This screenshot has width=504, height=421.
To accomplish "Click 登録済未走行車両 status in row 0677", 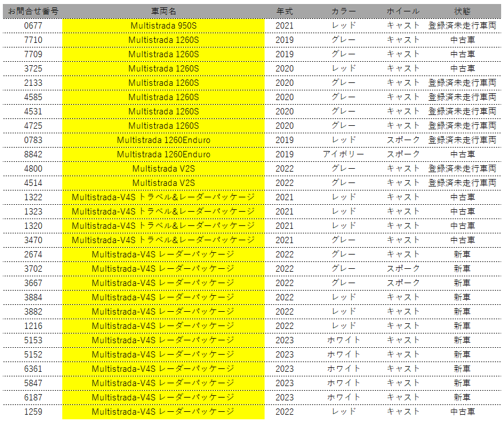I will click(x=462, y=26).
